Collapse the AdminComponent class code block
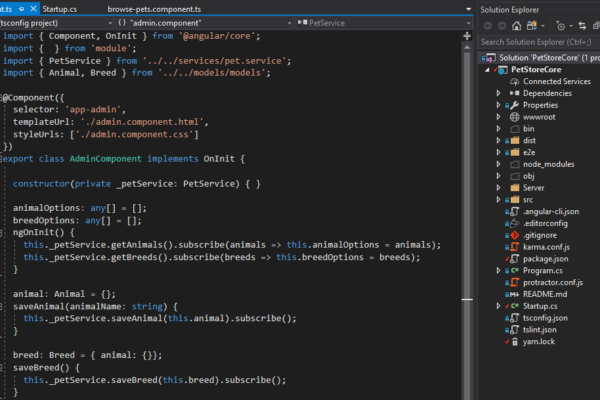Screen dimensions: 600x400 pyautogui.click(x=1, y=159)
